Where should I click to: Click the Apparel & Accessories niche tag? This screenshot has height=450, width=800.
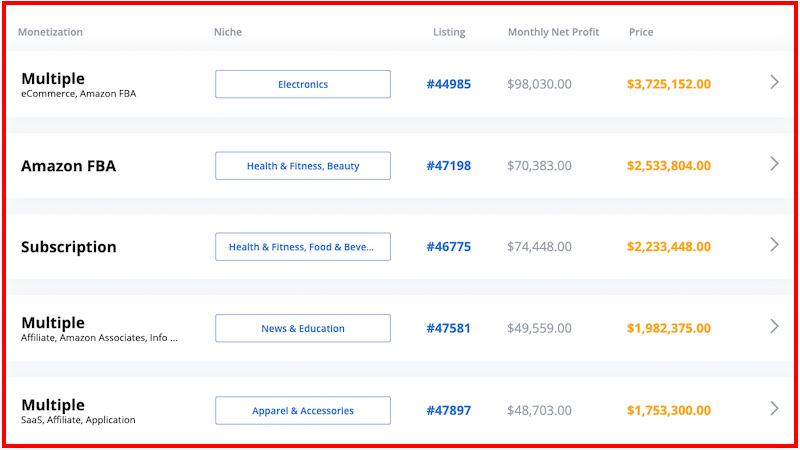click(x=303, y=411)
